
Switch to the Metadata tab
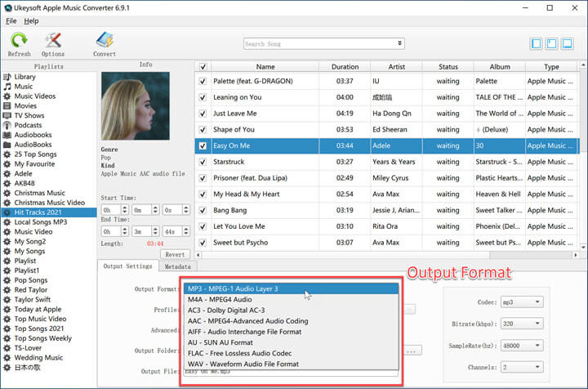tap(177, 266)
